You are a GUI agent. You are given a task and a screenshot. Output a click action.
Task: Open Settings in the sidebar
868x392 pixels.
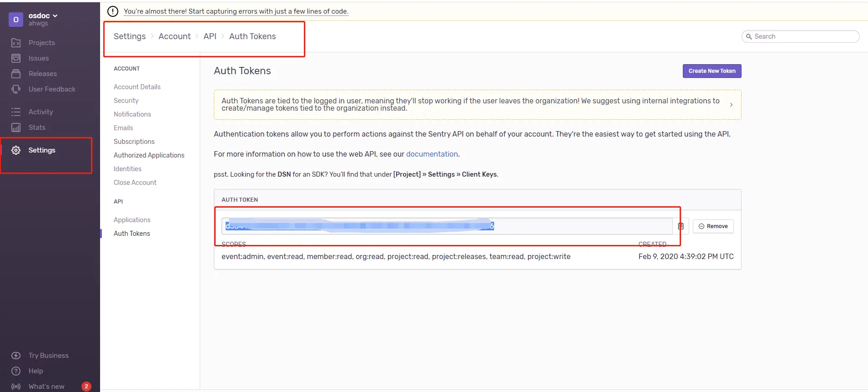pyautogui.click(x=42, y=150)
